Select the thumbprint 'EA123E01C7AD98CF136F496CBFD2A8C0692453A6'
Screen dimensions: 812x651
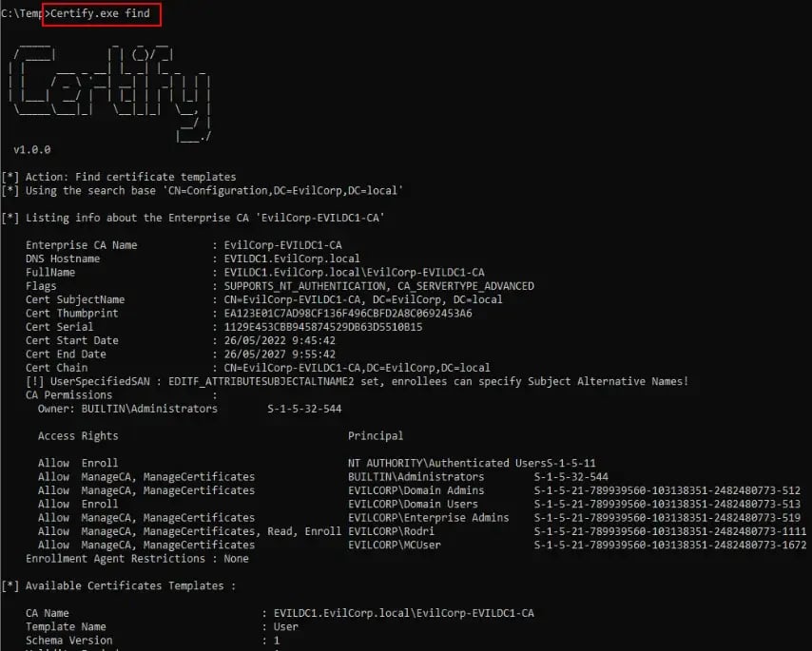point(348,314)
